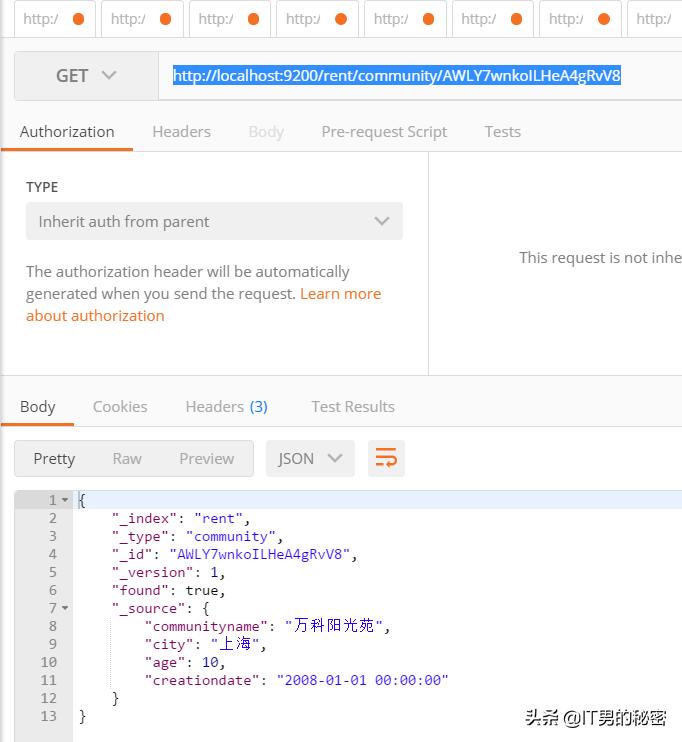Open the JSON format dropdown
The width and height of the screenshot is (682, 742).
coord(310,458)
